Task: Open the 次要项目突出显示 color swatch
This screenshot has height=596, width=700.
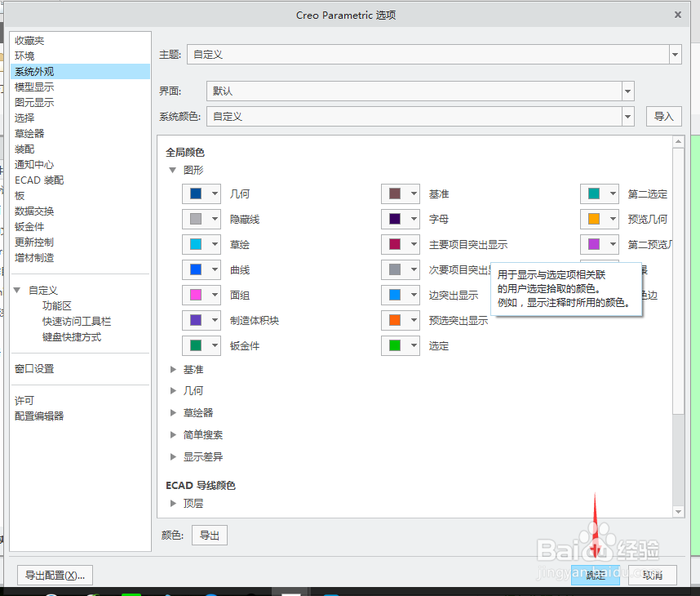Action: (401, 270)
